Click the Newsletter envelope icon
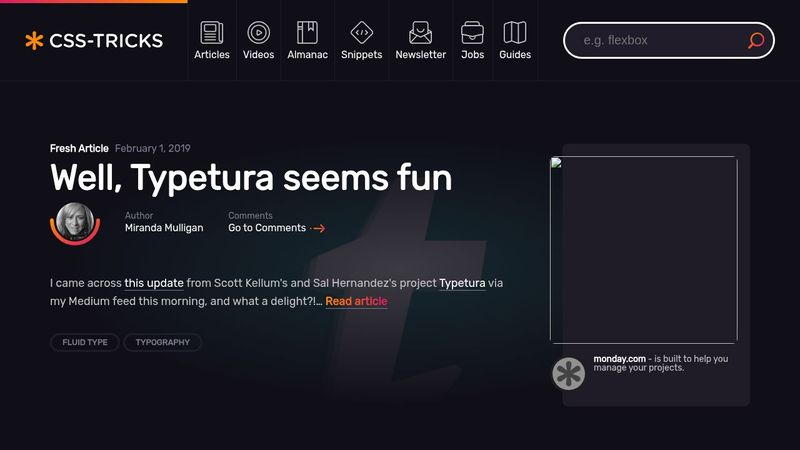 coord(420,32)
